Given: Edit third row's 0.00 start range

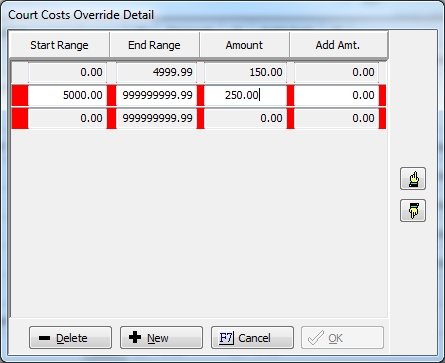Looking at the screenshot, I should [67, 118].
